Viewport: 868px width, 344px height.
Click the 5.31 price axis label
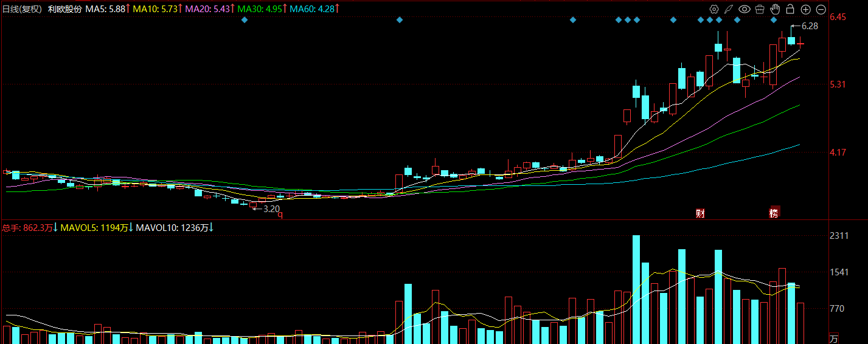tap(838, 84)
